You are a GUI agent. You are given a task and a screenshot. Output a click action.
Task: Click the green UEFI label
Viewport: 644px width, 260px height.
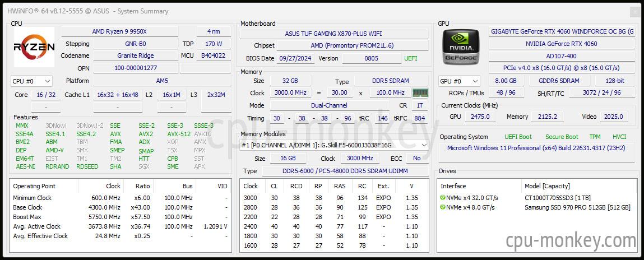point(411,58)
